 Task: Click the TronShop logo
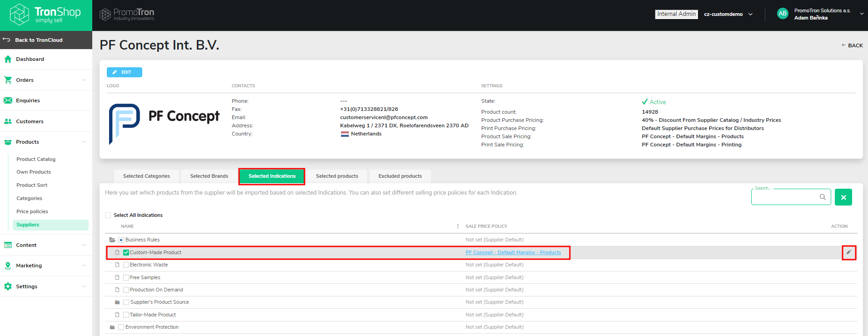(45, 14)
